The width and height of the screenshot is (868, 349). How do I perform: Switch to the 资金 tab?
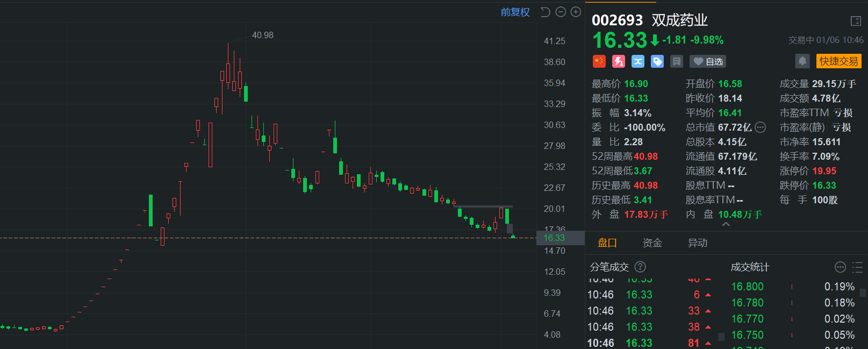[652, 243]
